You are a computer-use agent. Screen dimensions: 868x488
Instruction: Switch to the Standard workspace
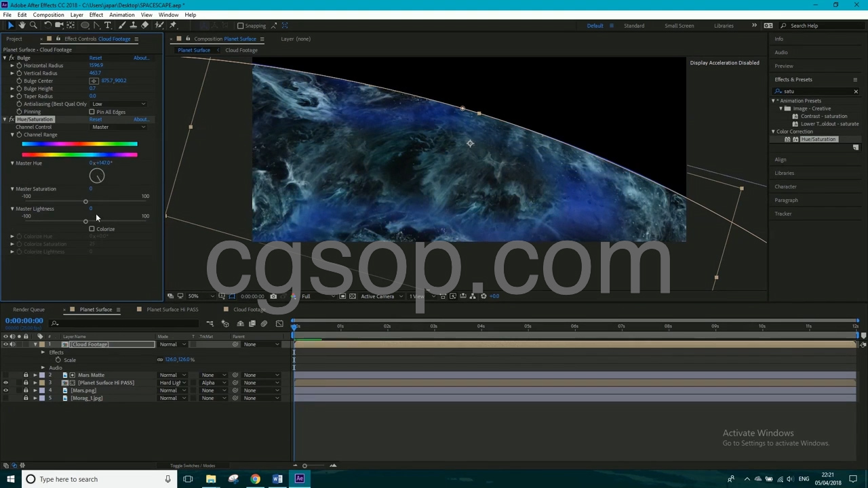634,26
